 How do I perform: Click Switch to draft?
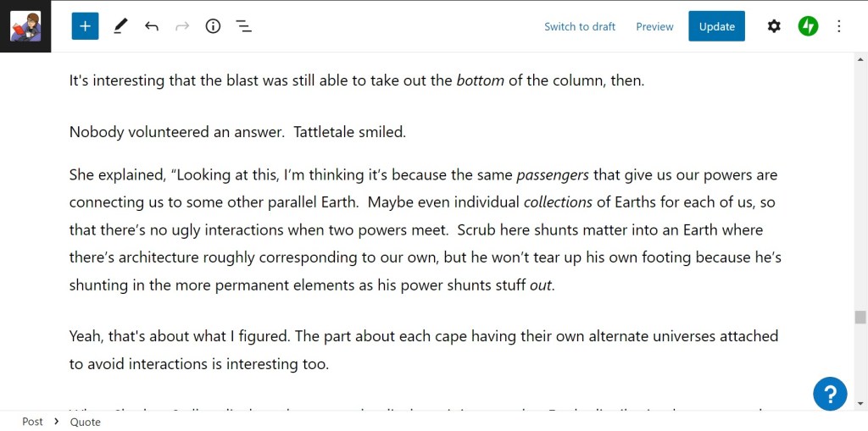(580, 26)
